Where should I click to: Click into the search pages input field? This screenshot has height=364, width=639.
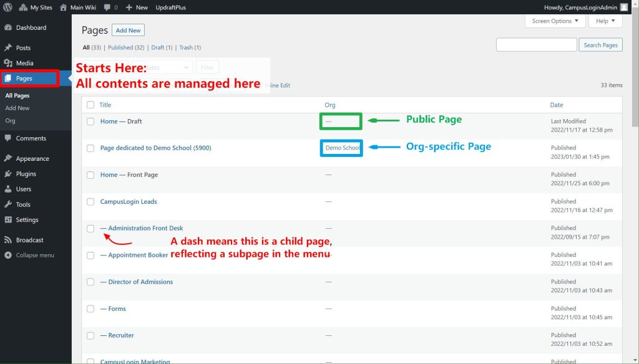(x=536, y=45)
